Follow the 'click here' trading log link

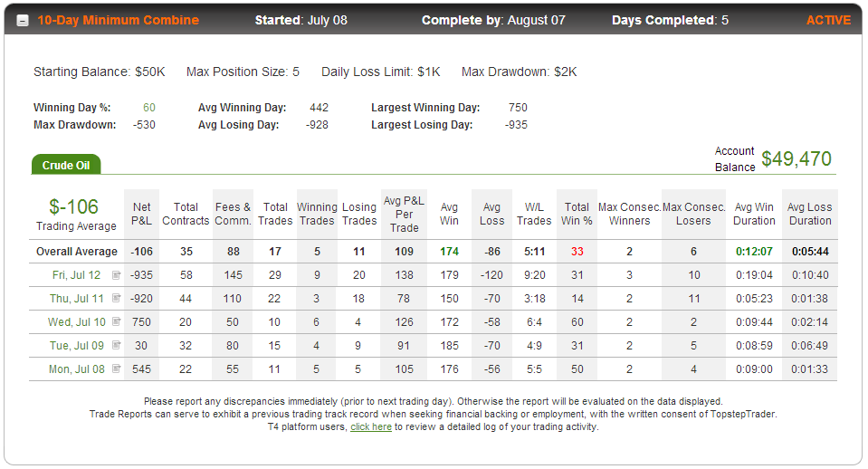pos(371,427)
